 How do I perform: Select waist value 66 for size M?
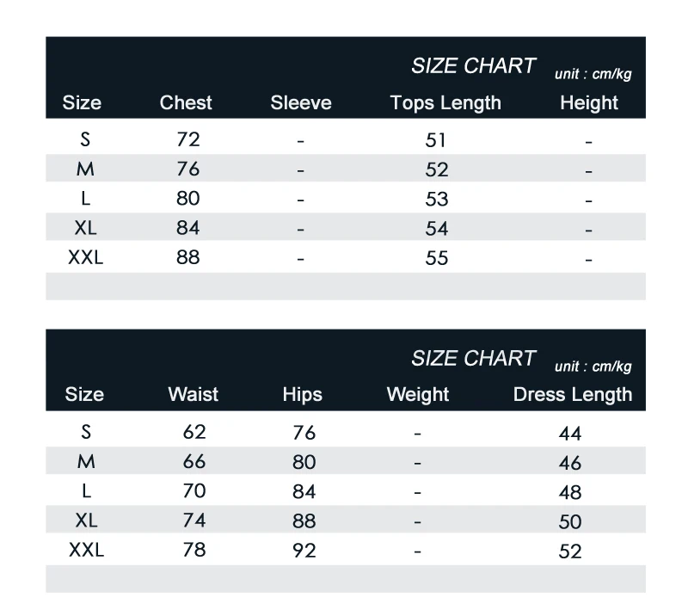coord(194,461)
